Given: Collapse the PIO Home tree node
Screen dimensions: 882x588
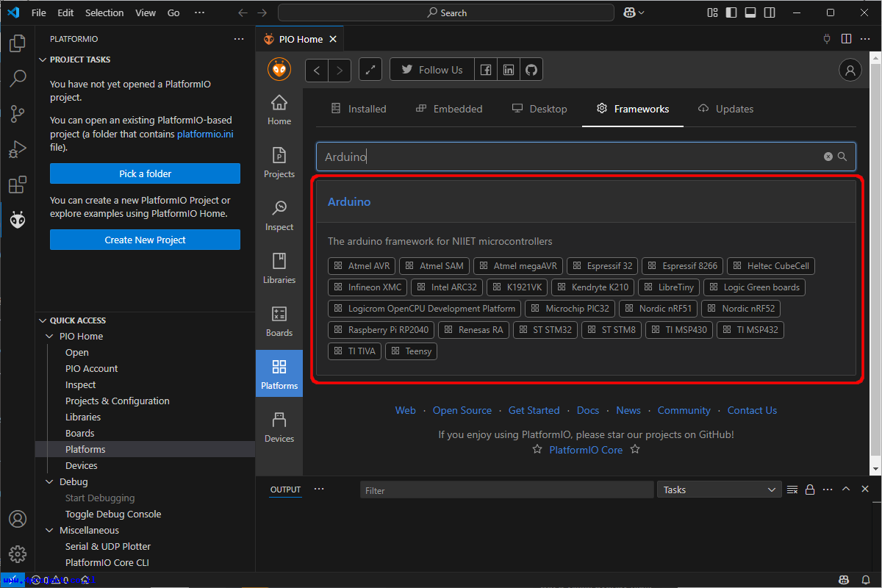Looking at the screenshot, I should [x=50, y=337].
